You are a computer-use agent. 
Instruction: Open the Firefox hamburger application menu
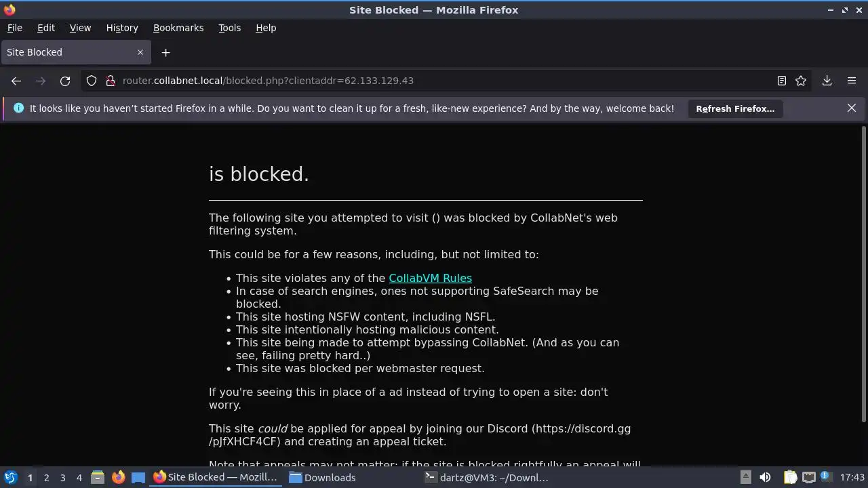[x=852, y=81]
